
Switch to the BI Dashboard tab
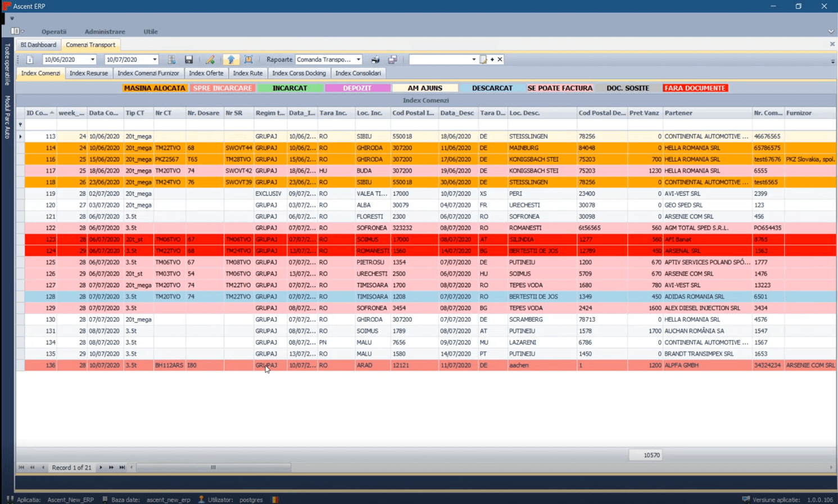point(38,45)
